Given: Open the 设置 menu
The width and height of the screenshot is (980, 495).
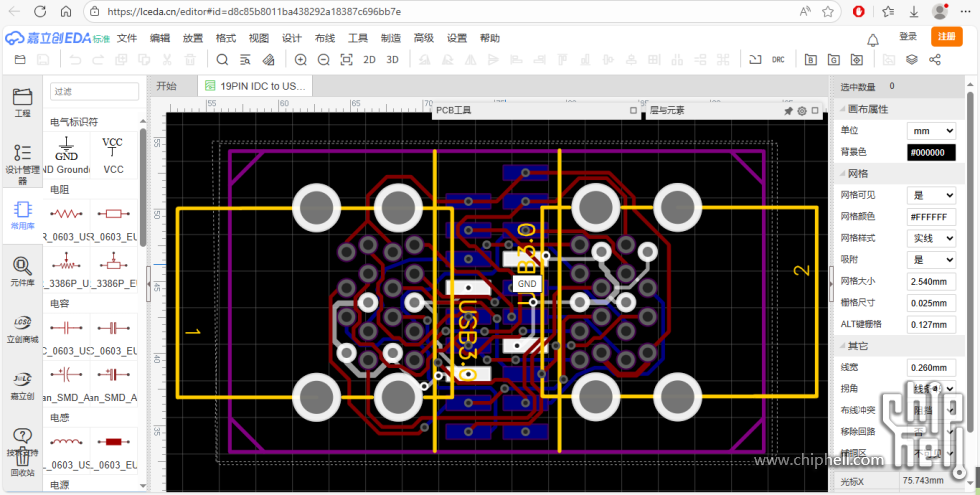Looking at the screenshot, I should (x=457, y=38).
